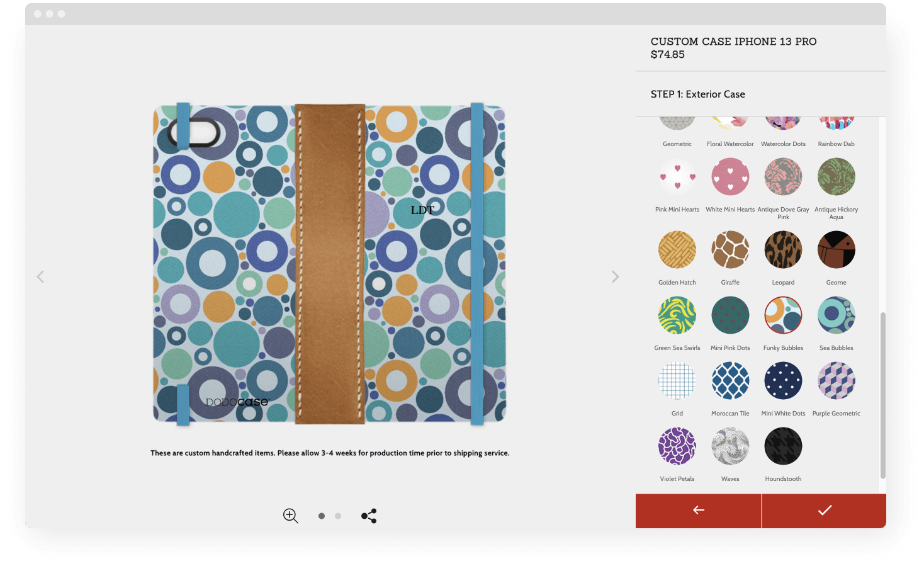Screen dimensions: 924x566
Task: Click the red back arrow button
Action: (x=698, y=511)
